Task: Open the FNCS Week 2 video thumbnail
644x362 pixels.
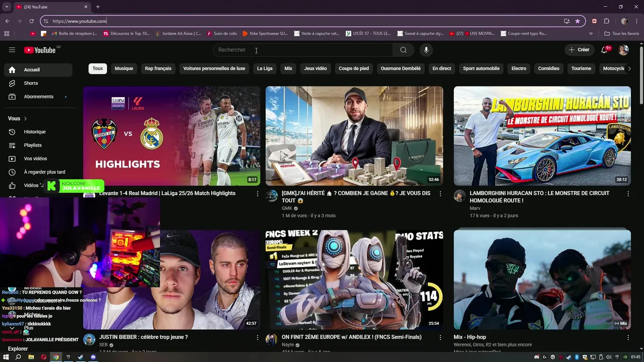Action: tap(354, 280)
